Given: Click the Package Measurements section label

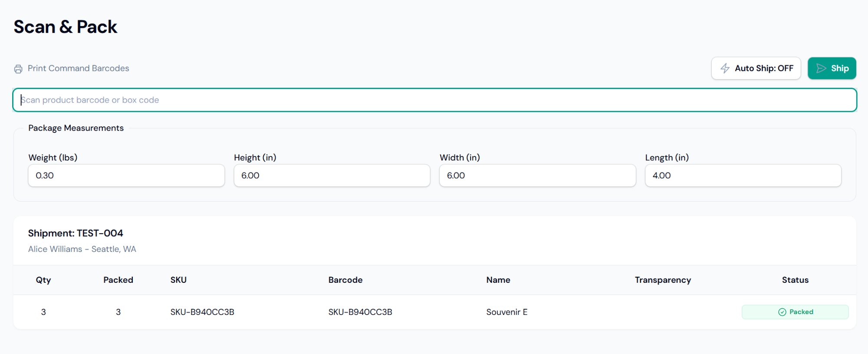Looking at the screenshot, I should pos(76,128).
